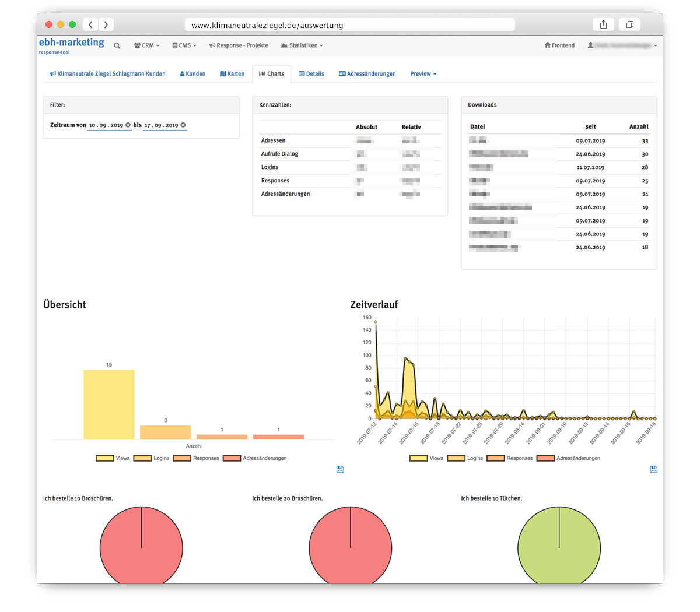Switch to the Karten tab
700x612 pixels.
(x=232, y=74)
